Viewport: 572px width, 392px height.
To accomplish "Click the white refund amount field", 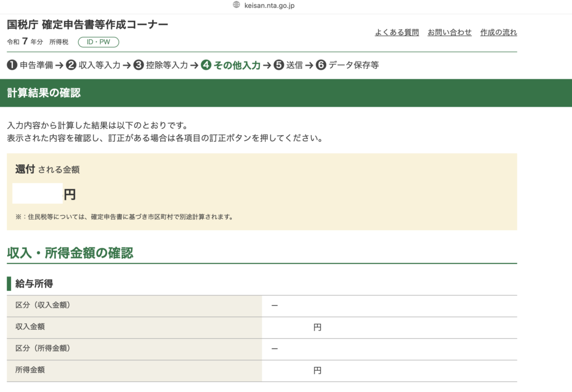I will pos(37,194).
